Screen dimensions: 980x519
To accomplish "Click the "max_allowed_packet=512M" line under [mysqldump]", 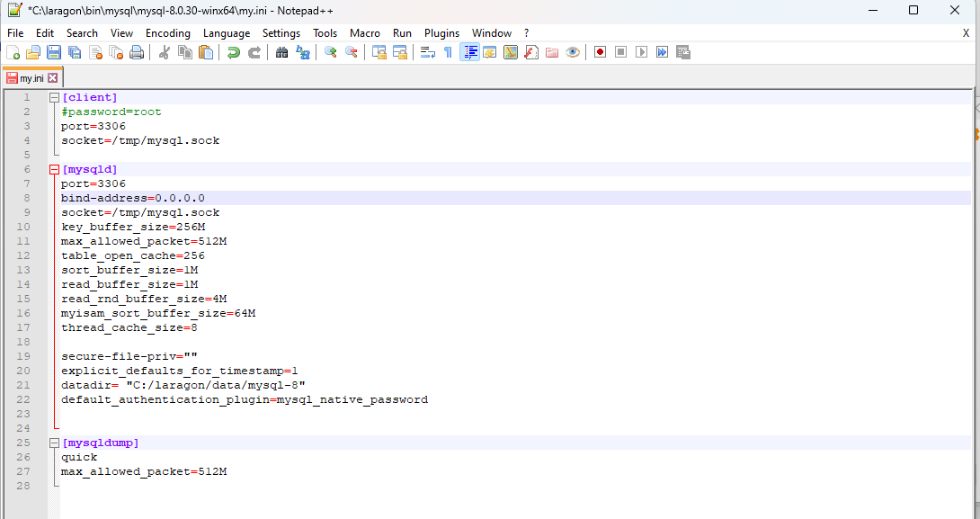I will pos(144,471).
